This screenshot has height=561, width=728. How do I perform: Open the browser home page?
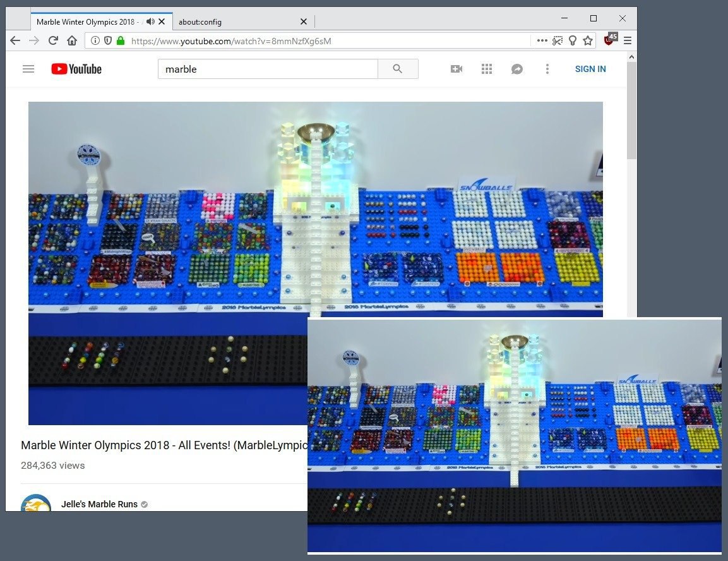pyautogui.click(x=72, y=41)
